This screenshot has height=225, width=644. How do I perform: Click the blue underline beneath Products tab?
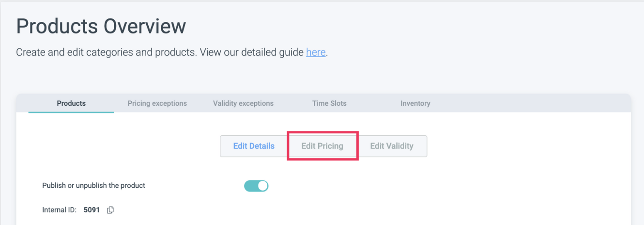coord(71,112)
